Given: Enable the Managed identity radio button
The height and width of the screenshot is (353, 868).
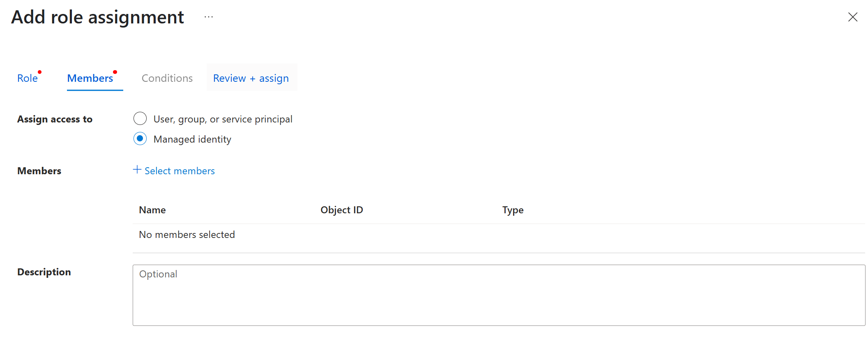Looking at the screenshot, I should [140, 139].
